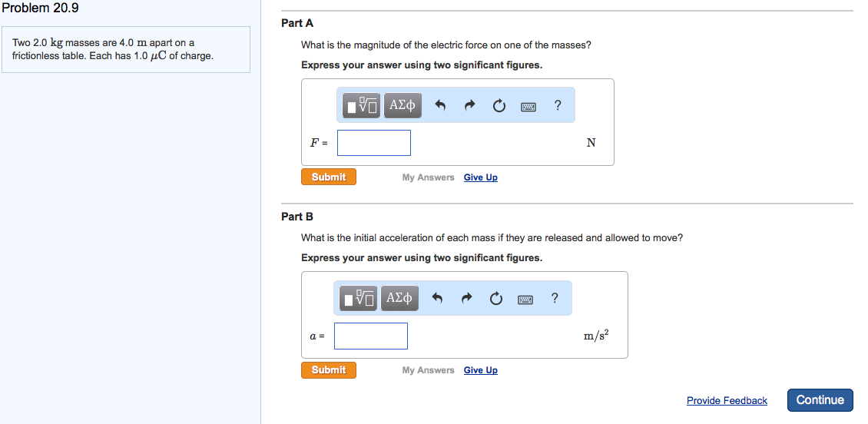Click undo arrow in Part B toolbar

[438, 299]
